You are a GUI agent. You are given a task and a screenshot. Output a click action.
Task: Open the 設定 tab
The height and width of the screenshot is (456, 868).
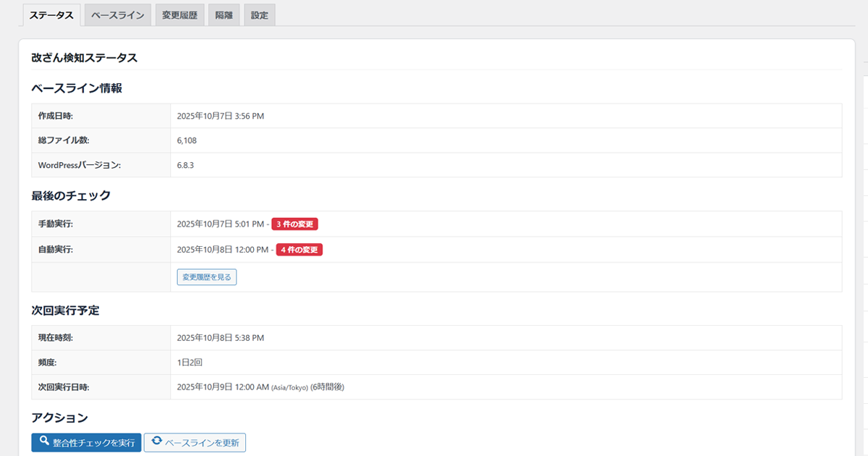pyautogui.click(x=259, y=15)
